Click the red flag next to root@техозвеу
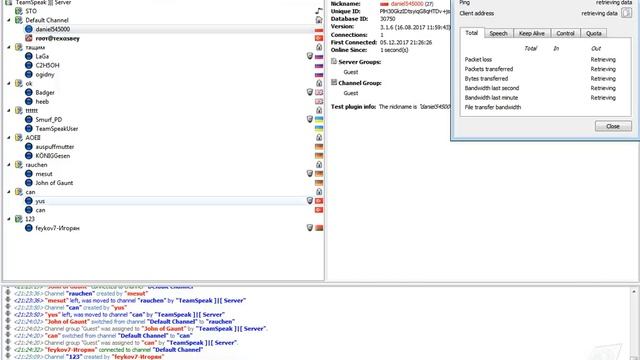The width and height of the screenshot is (640, 360). coord(319,38)
